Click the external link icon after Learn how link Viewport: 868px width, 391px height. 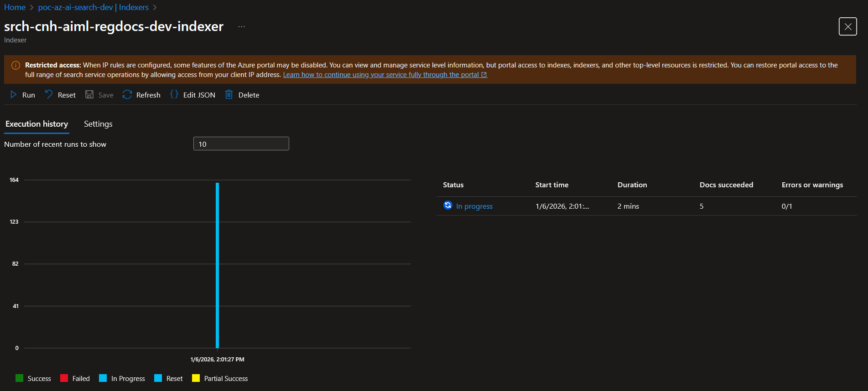tap(484, 75)
